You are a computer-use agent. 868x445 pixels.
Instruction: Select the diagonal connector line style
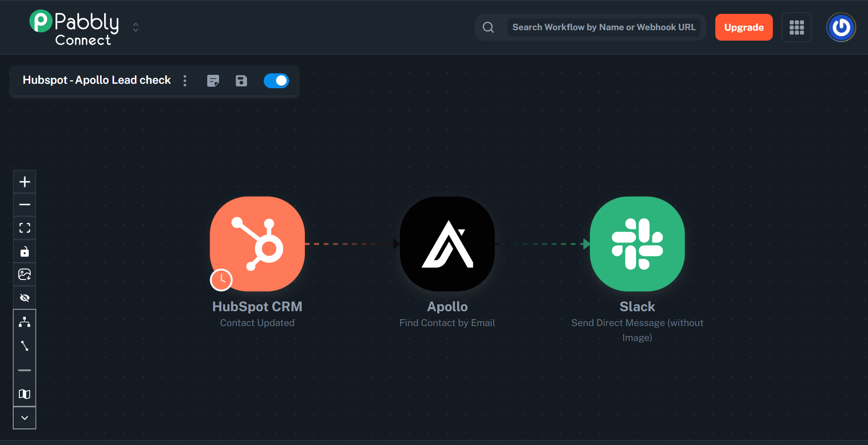click(x=24, y=346)
